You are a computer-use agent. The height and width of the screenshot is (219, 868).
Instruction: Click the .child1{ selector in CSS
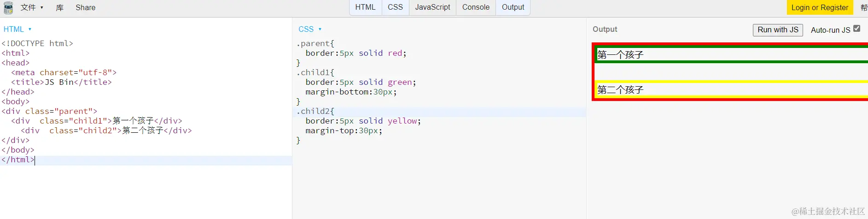pos(315,72)
